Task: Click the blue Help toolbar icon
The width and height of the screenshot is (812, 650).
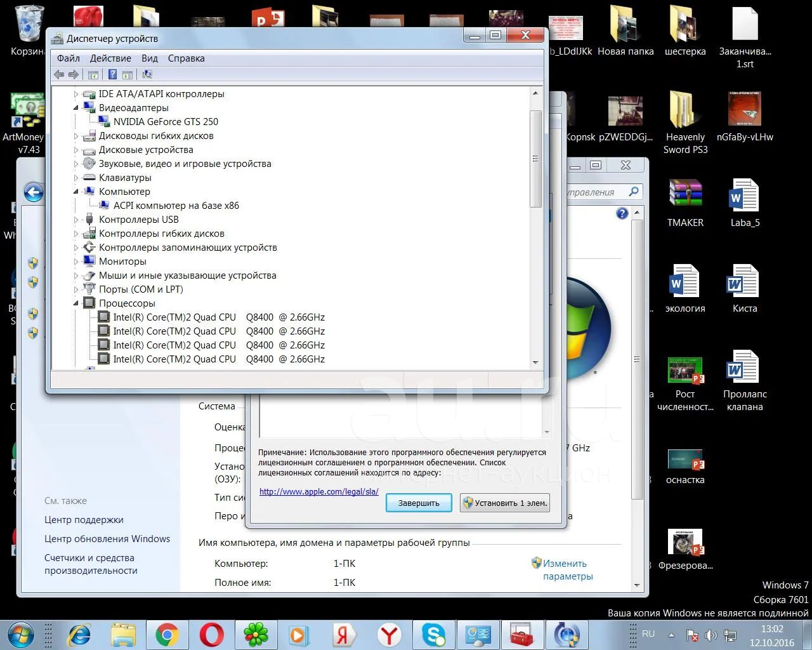Action: pyautogui.click(x=112, y=74)
